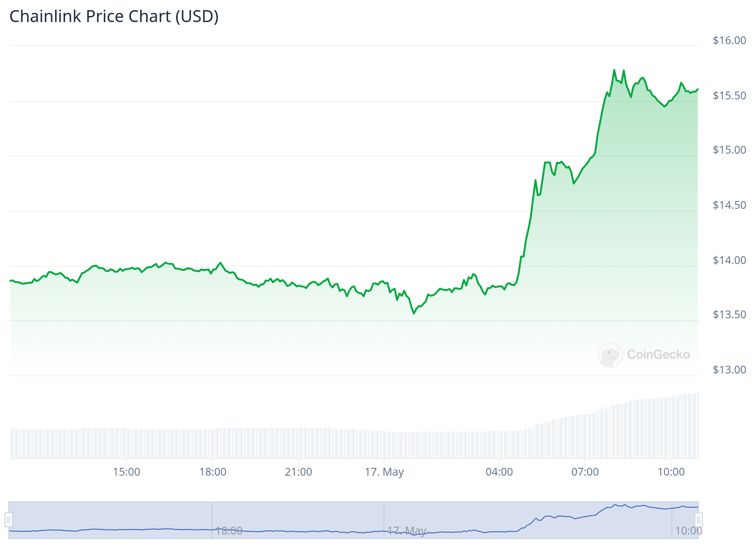
Task: Open CoinGecko via the watermark text
Action: 658,355
